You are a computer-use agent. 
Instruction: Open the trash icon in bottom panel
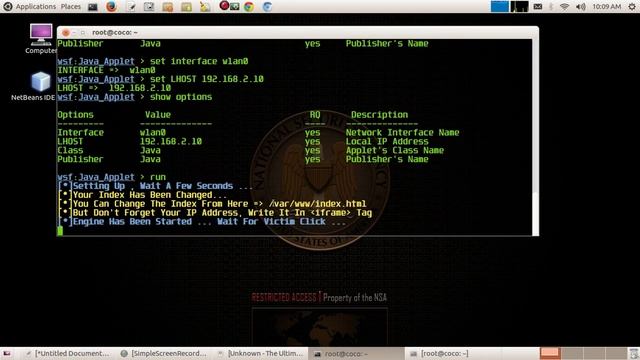[633, 353]
